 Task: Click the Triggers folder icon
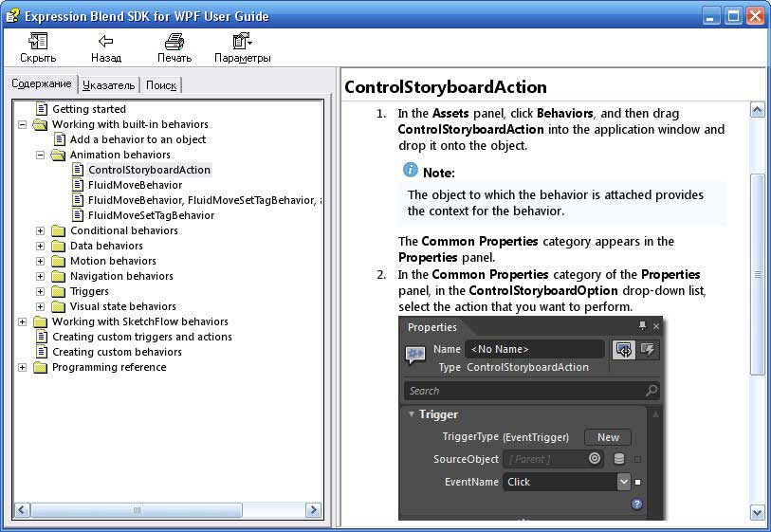tap(59, 291)
